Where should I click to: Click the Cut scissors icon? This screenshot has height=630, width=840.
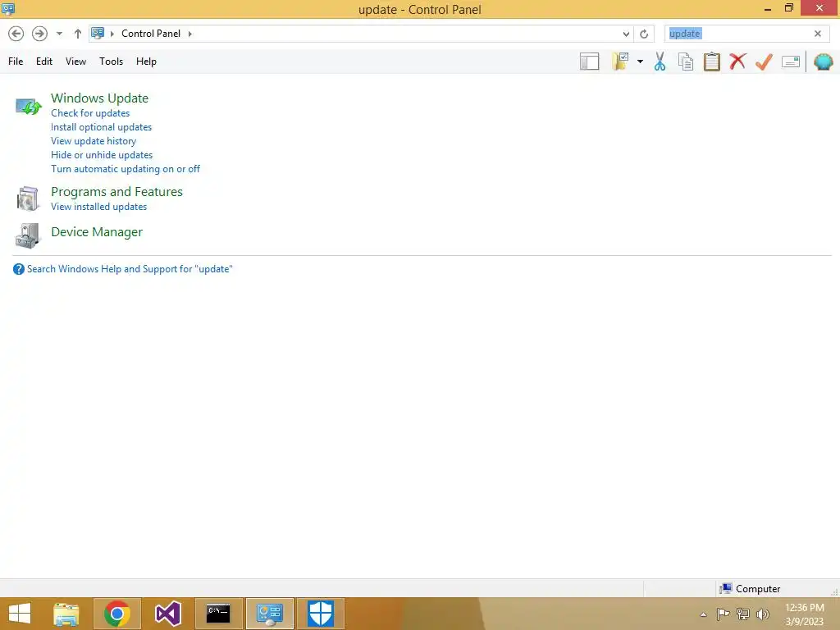tap(660, 62)
